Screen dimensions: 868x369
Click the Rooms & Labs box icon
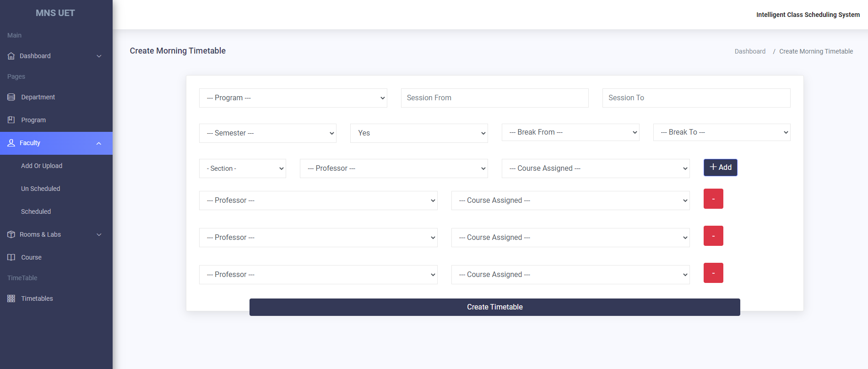(x=11, y=234)
